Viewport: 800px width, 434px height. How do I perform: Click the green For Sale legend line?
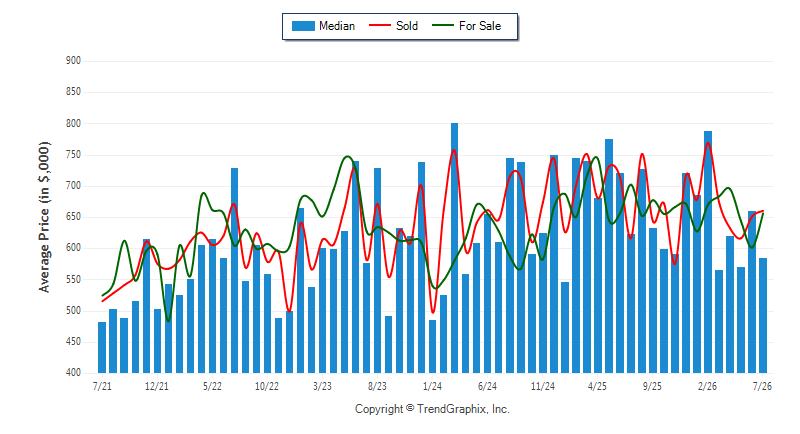click(x=443, y=25)
